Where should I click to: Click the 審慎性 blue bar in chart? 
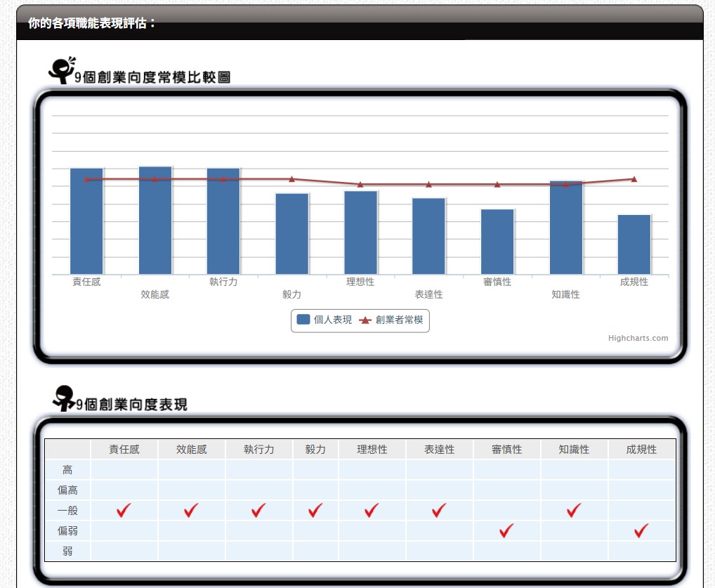tap(497, 241)
